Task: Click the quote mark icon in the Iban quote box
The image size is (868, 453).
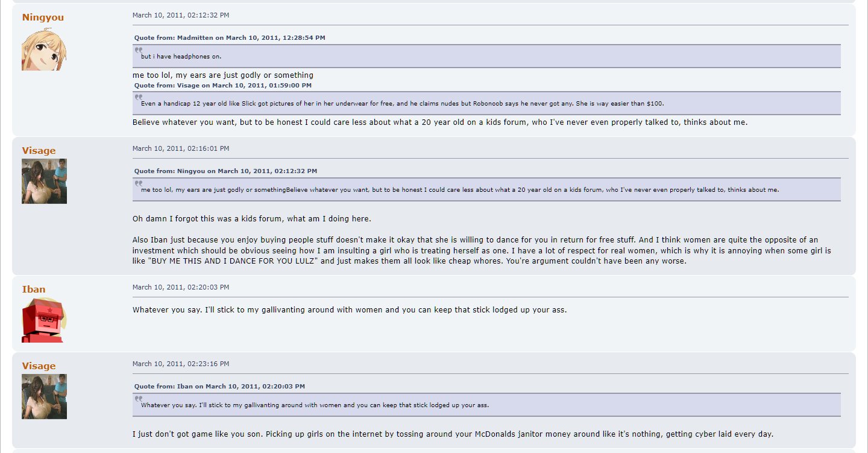Action: point(139,399)
